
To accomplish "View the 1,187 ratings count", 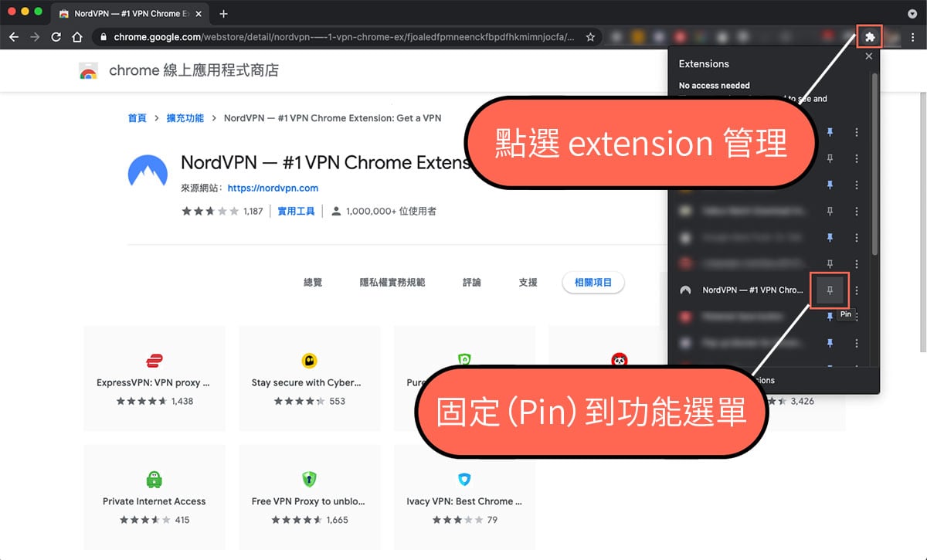I will click(253, 211).
